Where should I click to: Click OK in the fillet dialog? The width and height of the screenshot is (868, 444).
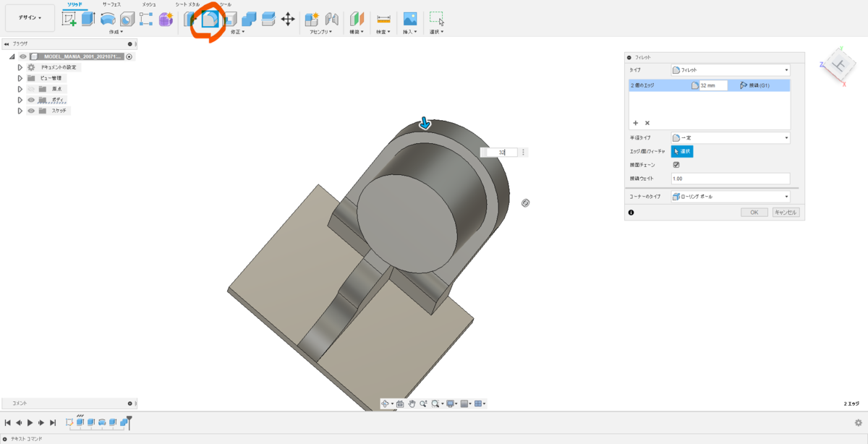pos(754,213)
